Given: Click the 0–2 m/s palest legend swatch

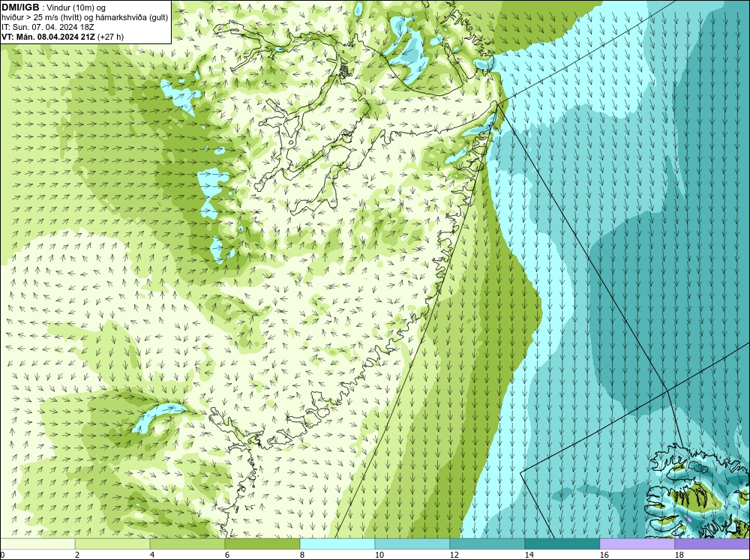Looking at the screenshot, I should pos(37,544).
